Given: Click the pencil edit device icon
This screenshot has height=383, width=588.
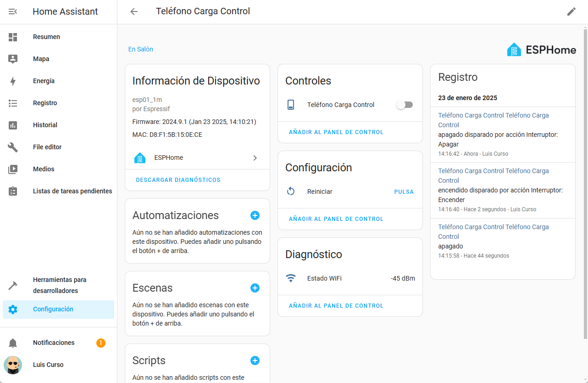Looking at the screenshot, I should (571, 11).
